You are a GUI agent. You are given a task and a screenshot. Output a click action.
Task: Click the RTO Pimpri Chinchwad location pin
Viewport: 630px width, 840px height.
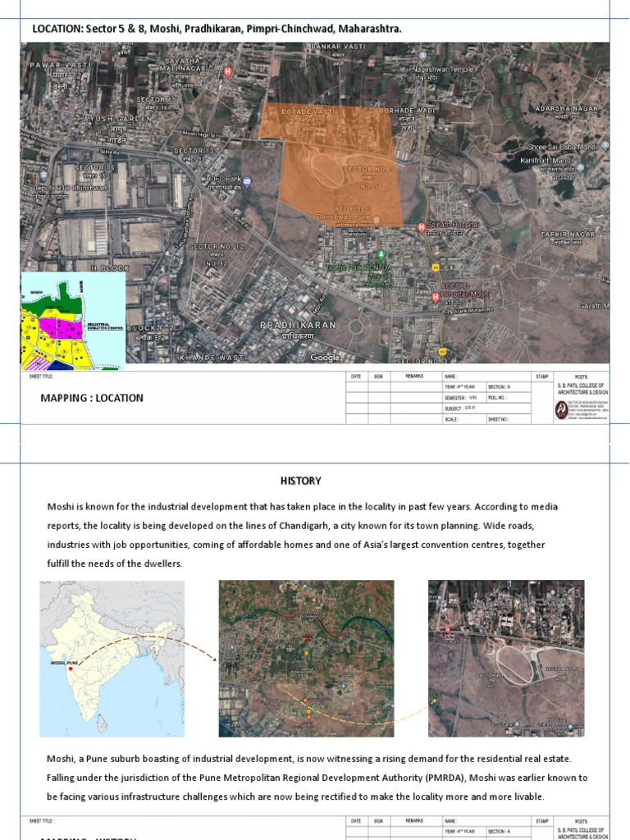point(377,220)
